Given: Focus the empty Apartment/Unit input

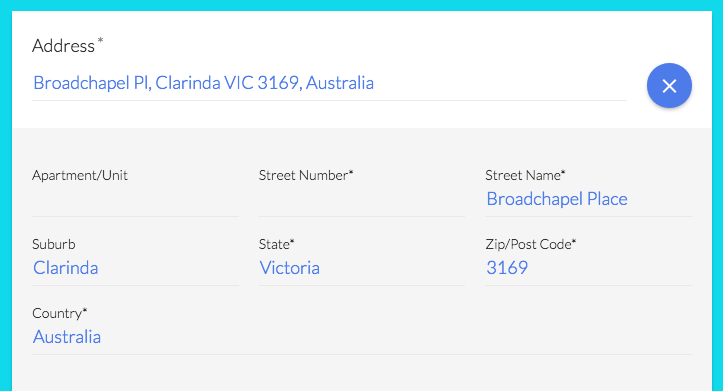Looking at the screenshot, I should pyautogui.click(x=135, y=200).
